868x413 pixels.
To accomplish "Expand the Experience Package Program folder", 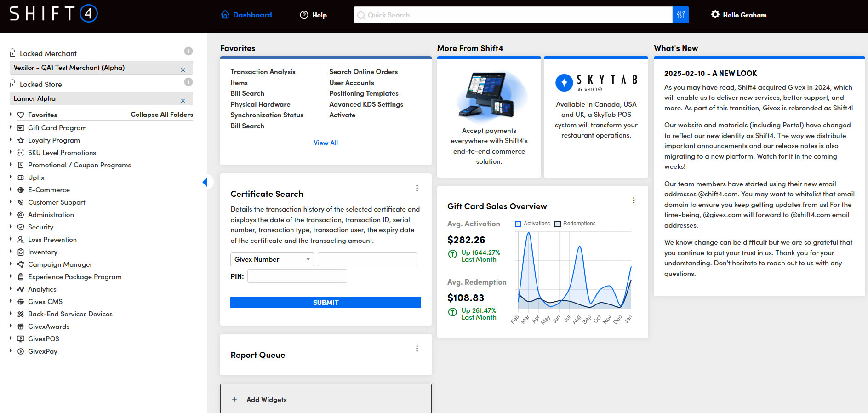I will tap(11, 276).
